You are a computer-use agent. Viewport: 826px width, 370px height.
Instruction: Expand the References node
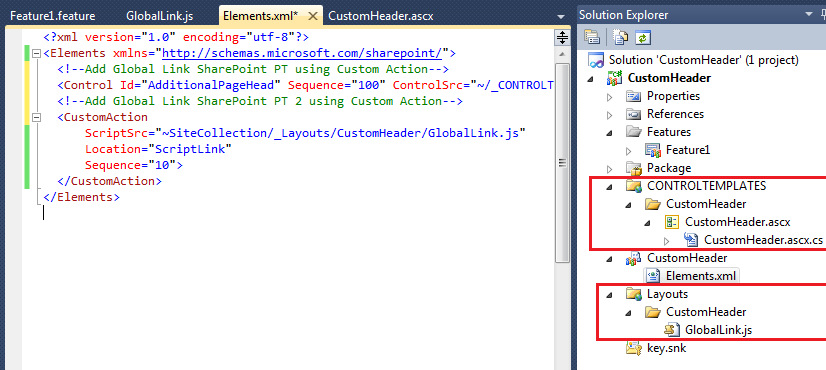610,115
